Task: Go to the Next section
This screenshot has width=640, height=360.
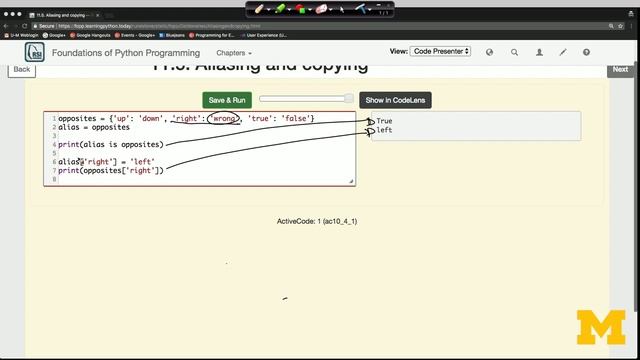Action: (x=620, y=70)
